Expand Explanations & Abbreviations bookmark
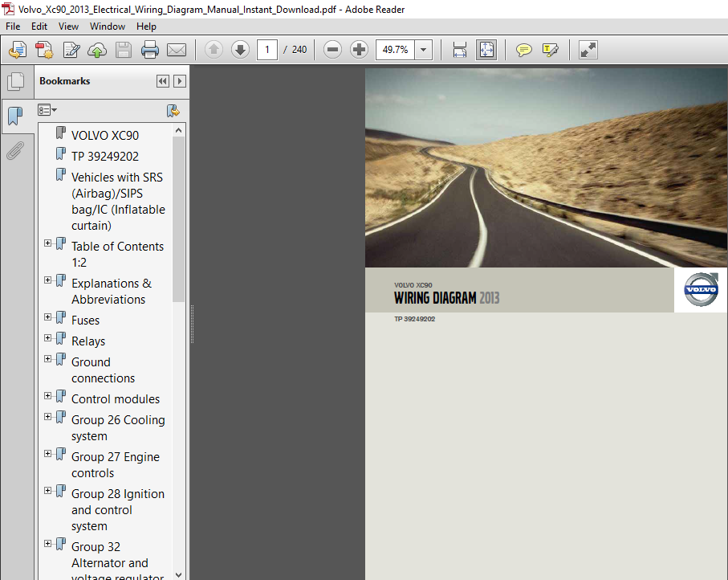This screenshot has width=728, height=580. coord(47,280)
